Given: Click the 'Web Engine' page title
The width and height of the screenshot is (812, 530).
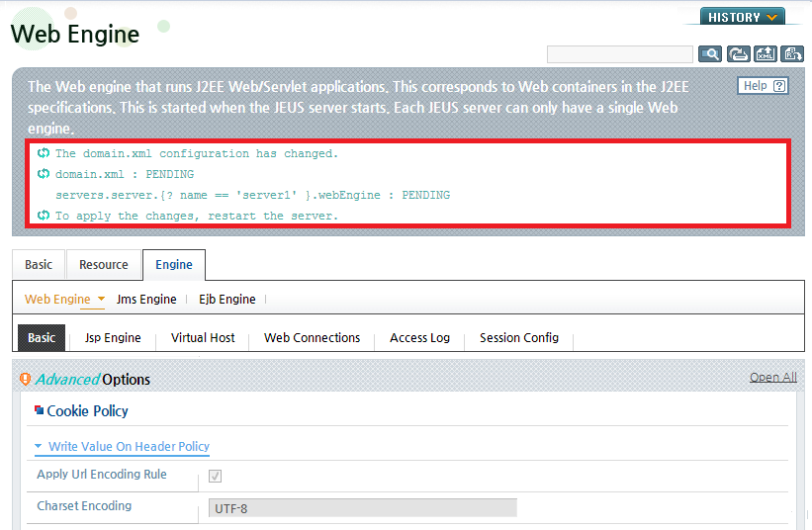Looking at the screenshot, I should 75,35.
